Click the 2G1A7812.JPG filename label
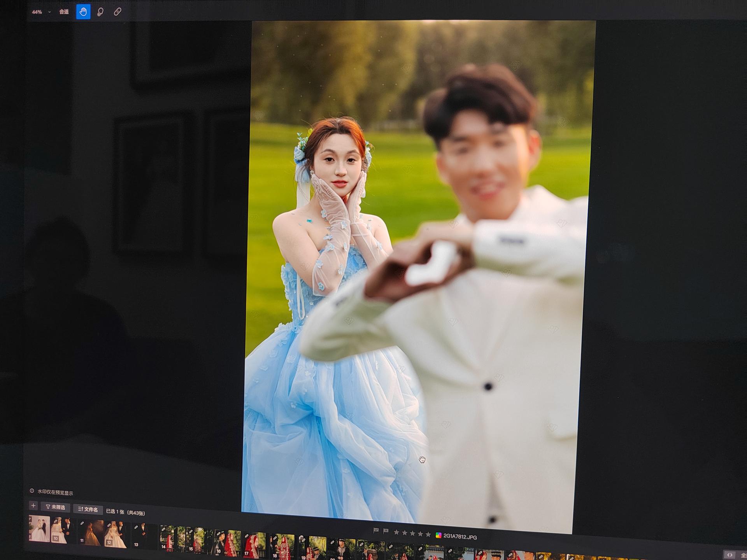Screen dimensions: 747x560 point(460,537)
